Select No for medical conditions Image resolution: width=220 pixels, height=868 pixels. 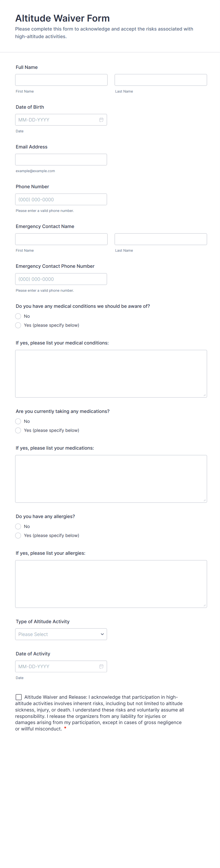pos(18,316)
